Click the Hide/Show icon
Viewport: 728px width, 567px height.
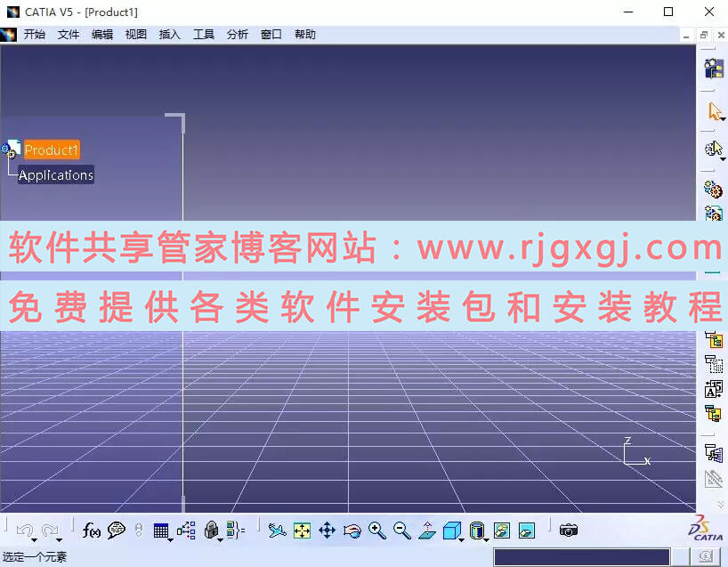tap(502, 531)
